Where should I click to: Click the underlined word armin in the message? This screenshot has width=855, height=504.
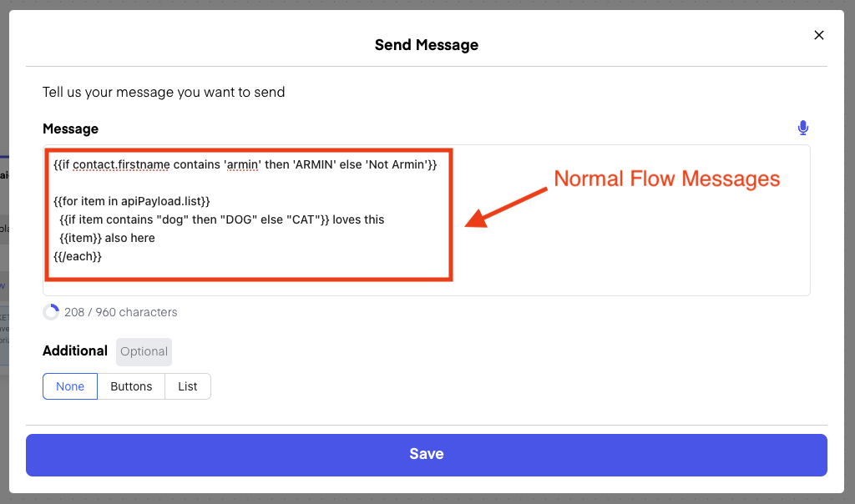[x=242, y=164]
